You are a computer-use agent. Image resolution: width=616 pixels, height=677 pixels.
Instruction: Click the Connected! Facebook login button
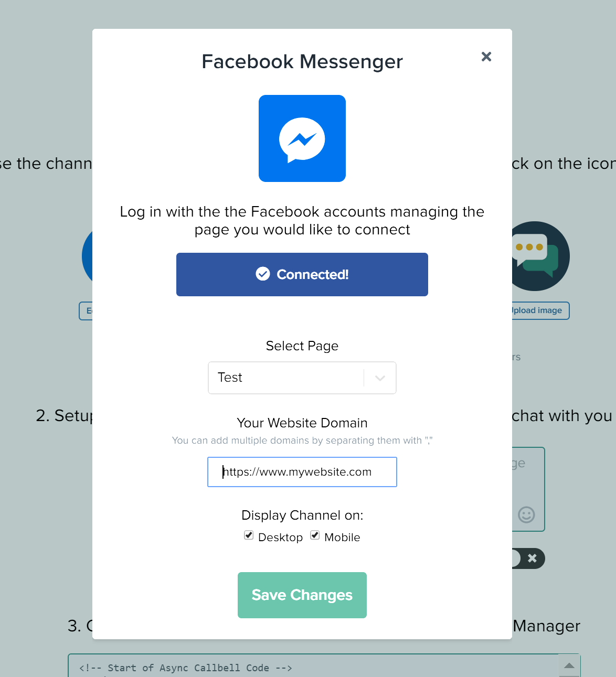(302, 274)
